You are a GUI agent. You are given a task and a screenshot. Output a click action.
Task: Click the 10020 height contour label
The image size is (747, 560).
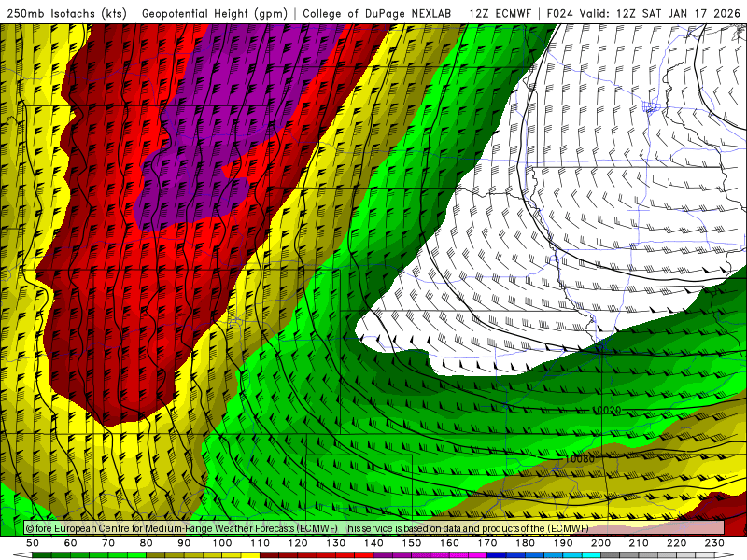click(x=607, y=410)
